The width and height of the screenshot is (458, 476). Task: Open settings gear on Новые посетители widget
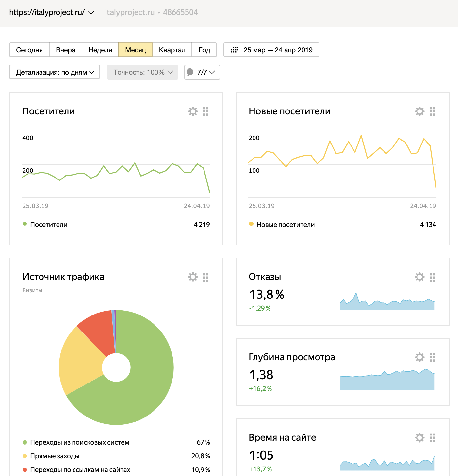click(419, 111)
